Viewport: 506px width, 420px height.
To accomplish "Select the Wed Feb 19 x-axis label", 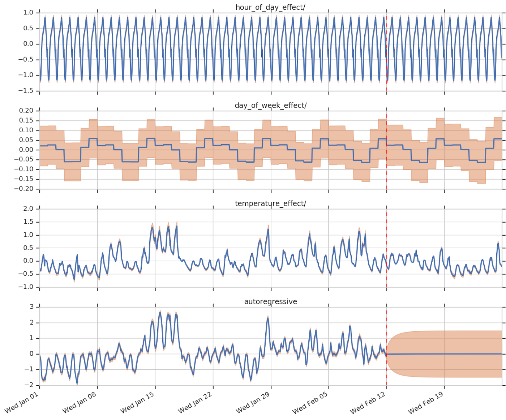I will [426, 403].
